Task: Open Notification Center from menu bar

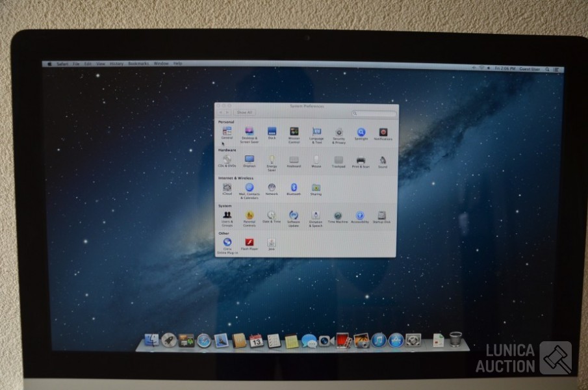Action: click(x=557, y=70)
